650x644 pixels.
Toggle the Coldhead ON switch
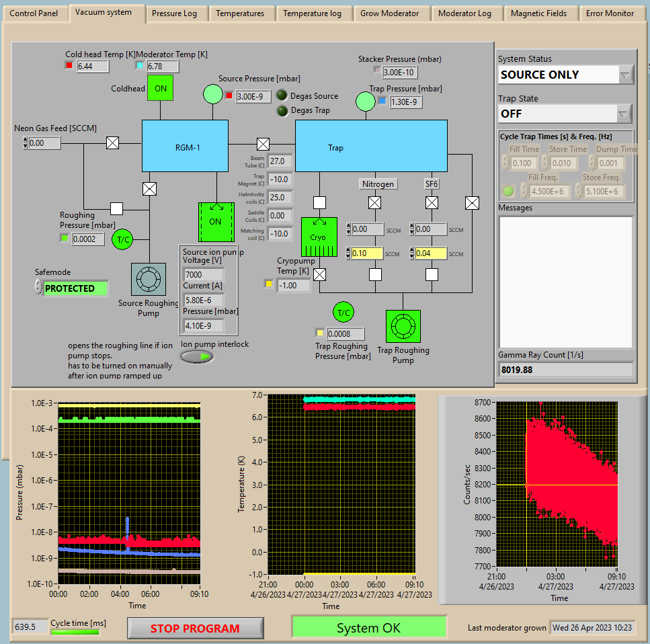pos(161,88)
